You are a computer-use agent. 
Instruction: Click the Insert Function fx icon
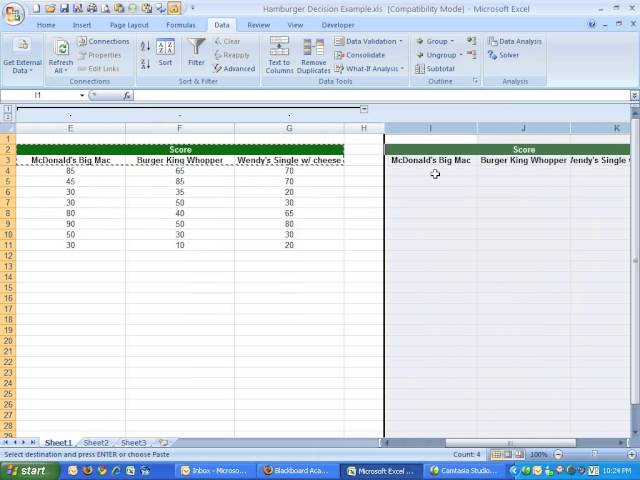pyautogui.click(x=127, y=96)
